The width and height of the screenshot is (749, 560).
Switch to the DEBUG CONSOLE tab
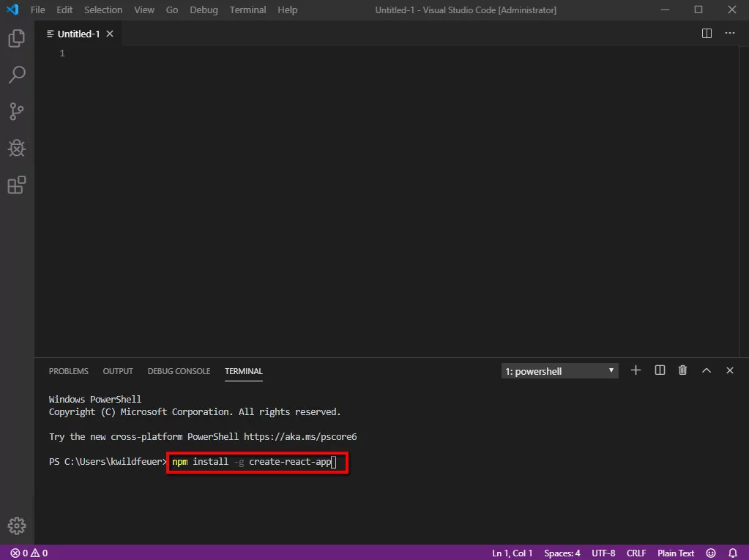(179, 371)
